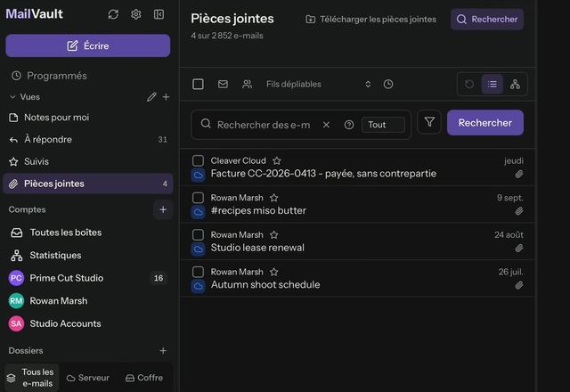Screen dimensions: 570x392
Task: Click paperclip on #recipes miso butter row
Action: click(x=519, y=211)
